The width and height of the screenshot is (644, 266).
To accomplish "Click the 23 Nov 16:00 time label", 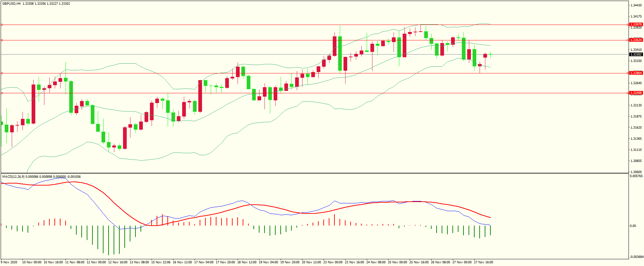I will (x=355, y=262).
